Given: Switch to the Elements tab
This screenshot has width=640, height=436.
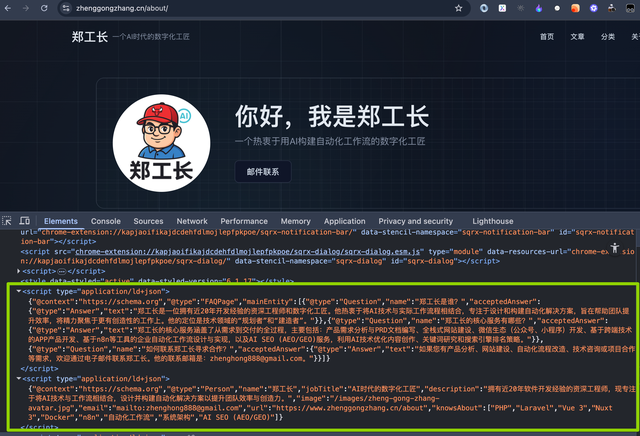Looking at the screenshot, I should tap(61, 221).
